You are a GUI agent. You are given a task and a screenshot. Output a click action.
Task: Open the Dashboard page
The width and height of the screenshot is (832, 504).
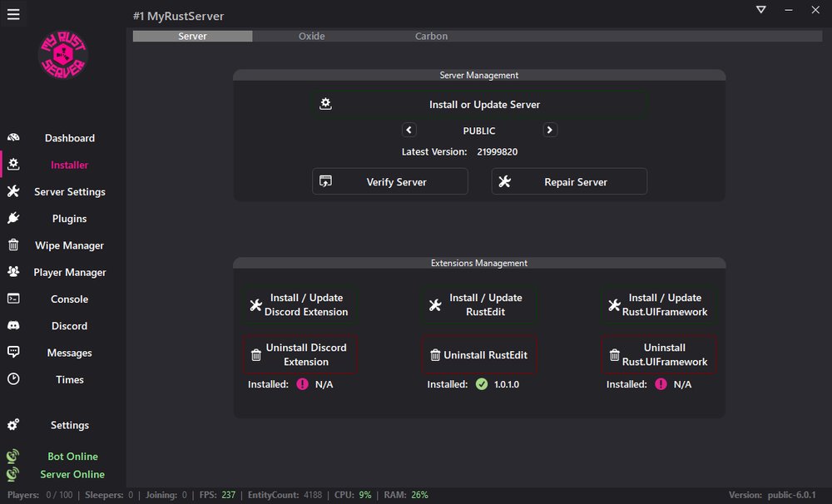(70, 138)
